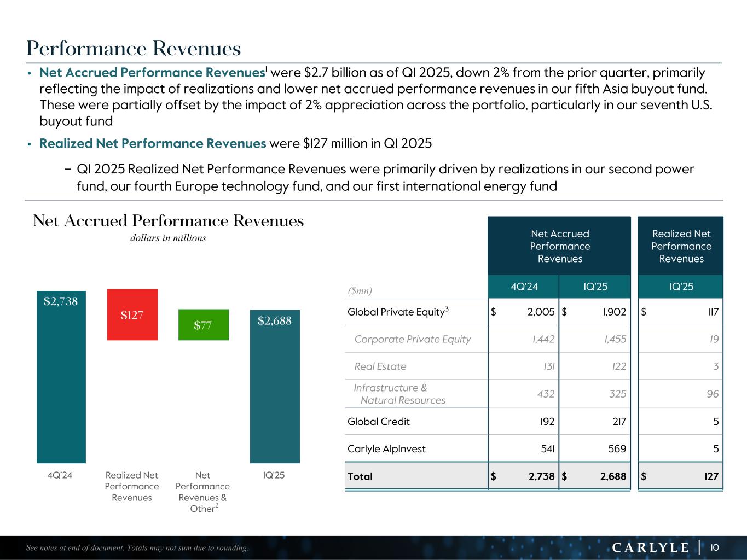The height and width of the screenshot is (560, 747).
Task: Click the "Net Performance Revenues & Other" axis label
Action: click(203, 492)
